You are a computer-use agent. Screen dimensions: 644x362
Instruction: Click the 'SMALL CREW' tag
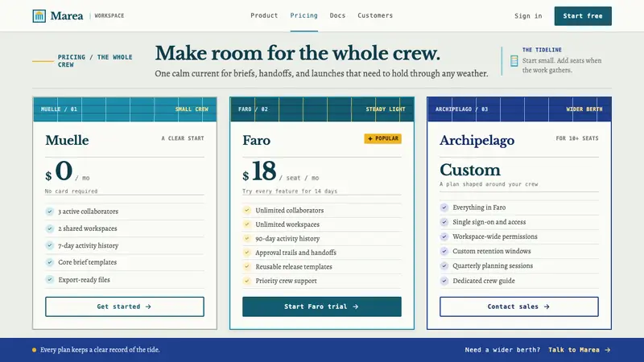[192, 109]
